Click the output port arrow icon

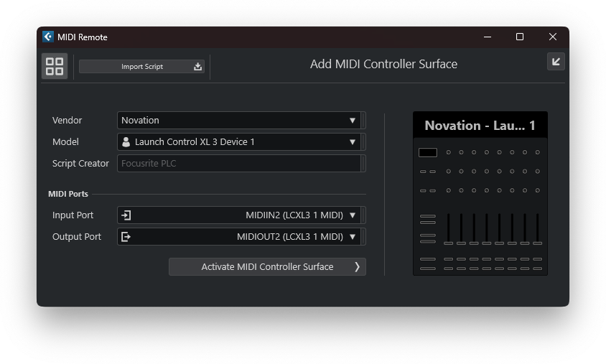126,236
